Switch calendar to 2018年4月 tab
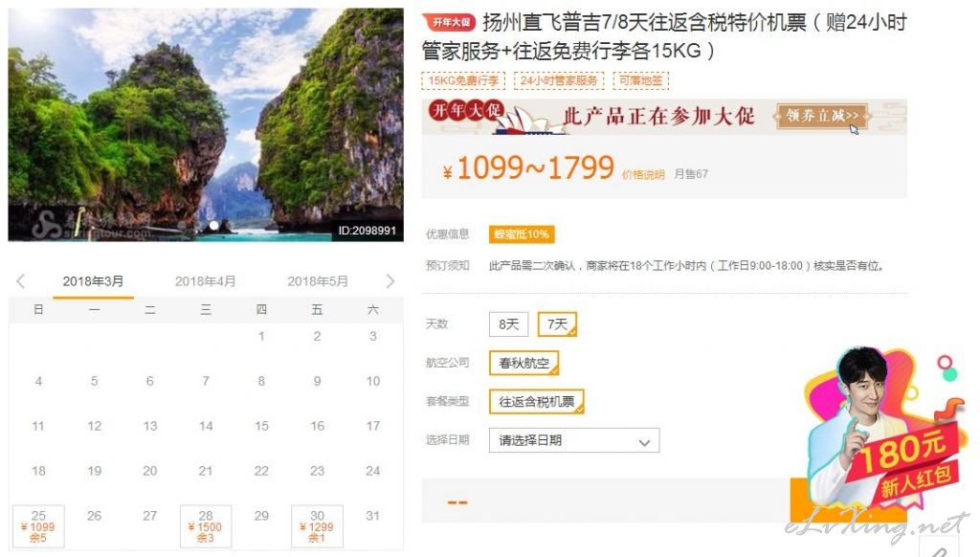The image size is (980, 557). (206, 281)
